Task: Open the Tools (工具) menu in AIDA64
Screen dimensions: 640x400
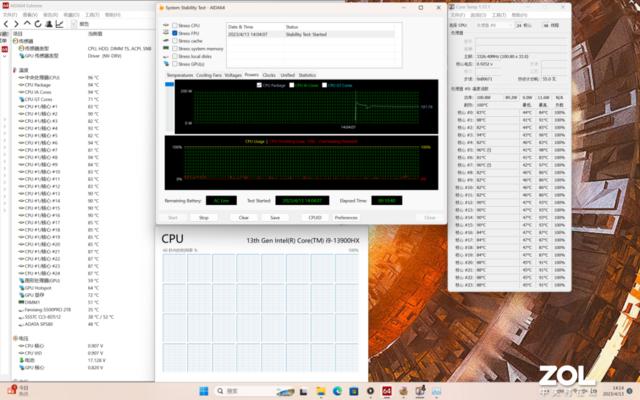Action: (x=92, y=15)
